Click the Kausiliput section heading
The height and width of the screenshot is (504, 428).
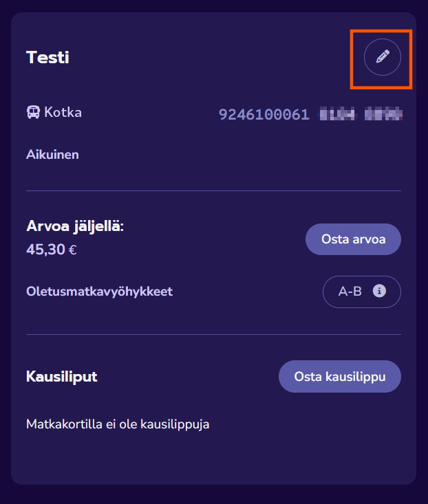point(61,377)
